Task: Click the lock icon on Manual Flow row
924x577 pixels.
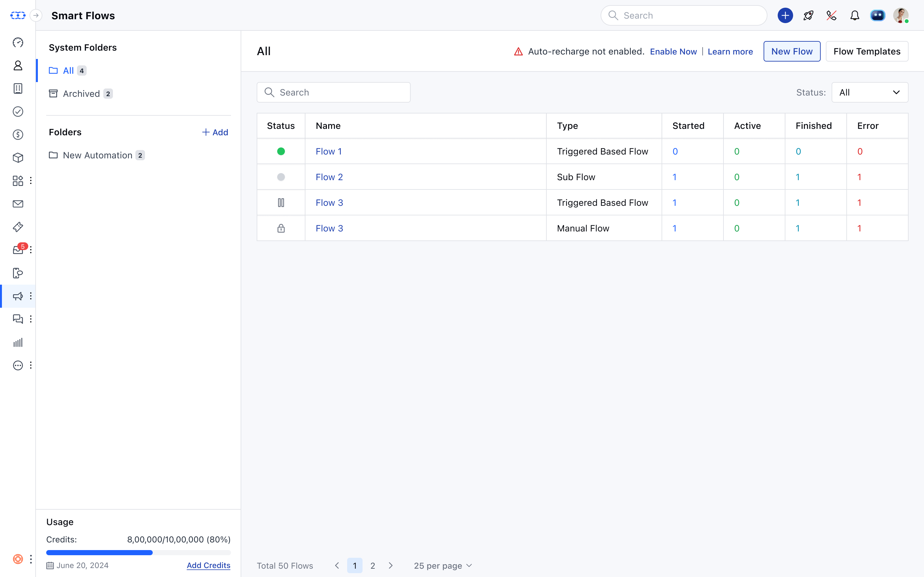Action: (281, 228)
